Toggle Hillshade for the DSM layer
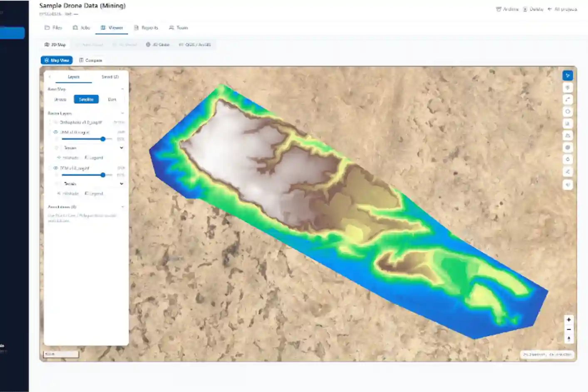The height and width of the screenshot is (392, 588). 68,158
